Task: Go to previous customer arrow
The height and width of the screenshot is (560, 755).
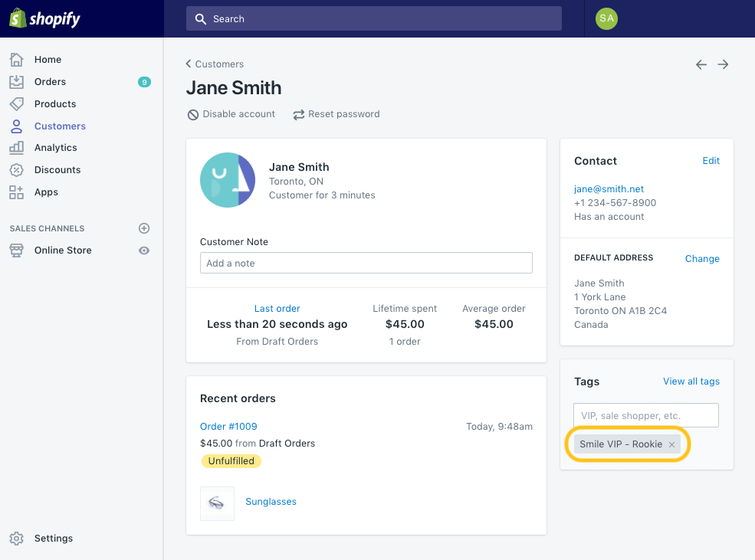Action: (x=701, y=64)
